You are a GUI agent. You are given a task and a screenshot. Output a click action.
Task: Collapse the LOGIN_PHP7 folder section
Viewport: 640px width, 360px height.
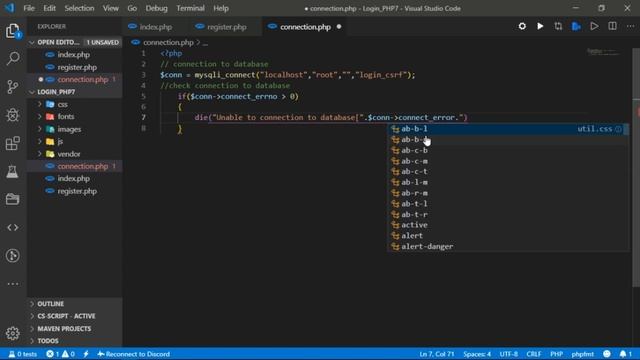(32, 92)
